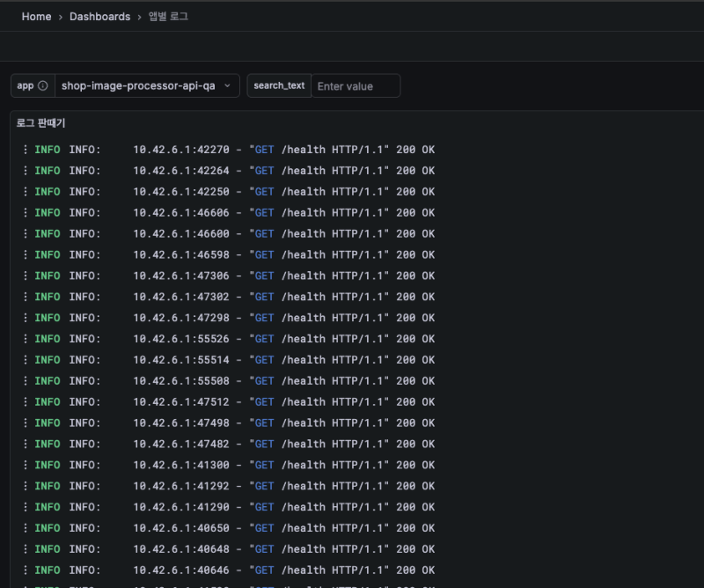Open row menu for log port 47512
The height and width of the screenshot is (588, 704).
26,402
